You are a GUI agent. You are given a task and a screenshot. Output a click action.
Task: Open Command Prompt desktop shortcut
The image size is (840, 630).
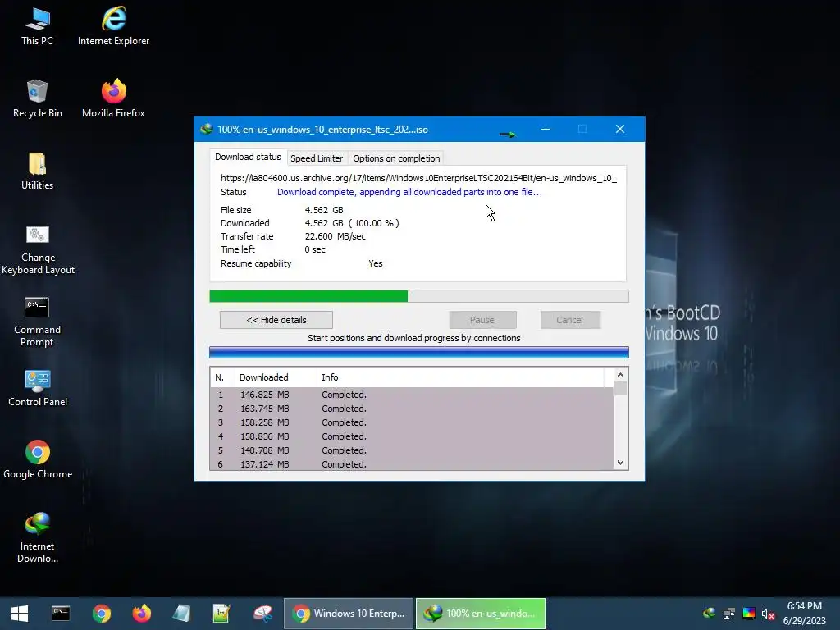click(37, 322)
